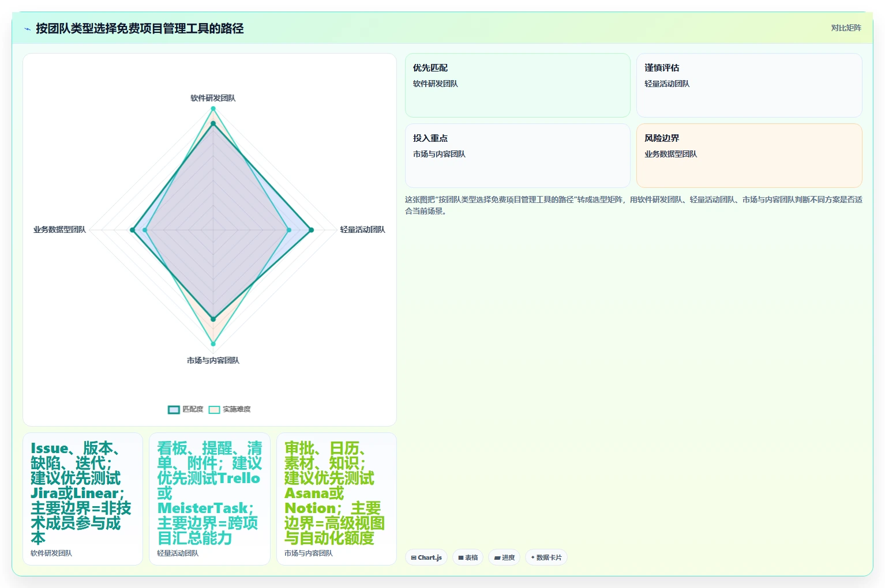Click the 数据卡片 tag
The width and height of the screenshot is (885, 588).
pos(546,557)
